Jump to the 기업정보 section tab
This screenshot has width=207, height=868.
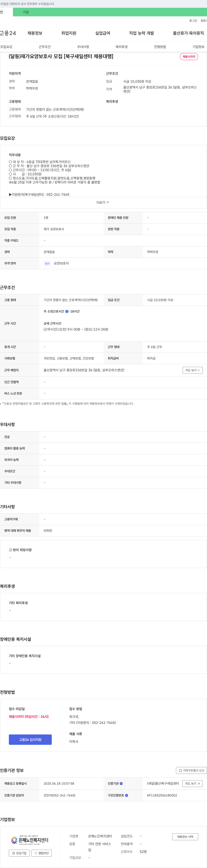click(x=198, y=47)
